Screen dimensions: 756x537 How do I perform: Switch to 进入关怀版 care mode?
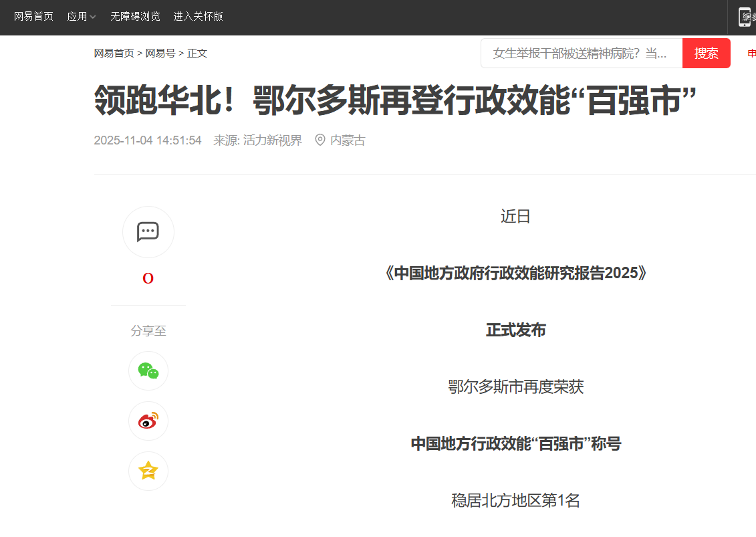coord(198,17)
